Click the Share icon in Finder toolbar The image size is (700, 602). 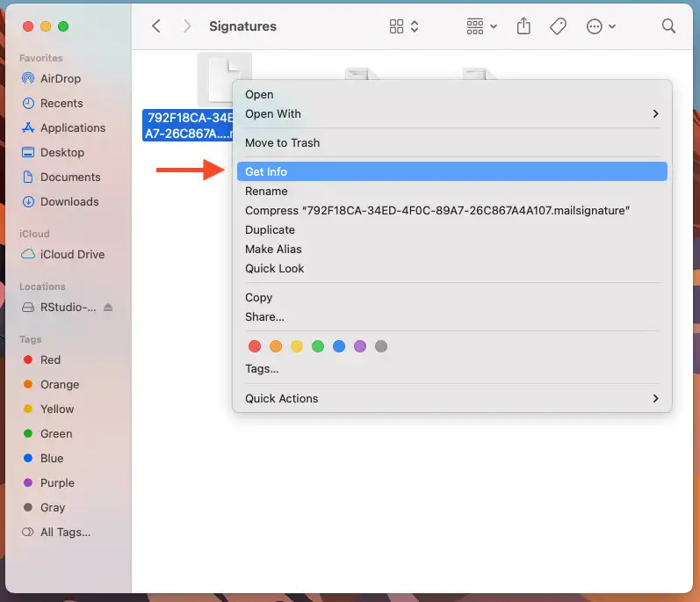(x=524, y=26)
